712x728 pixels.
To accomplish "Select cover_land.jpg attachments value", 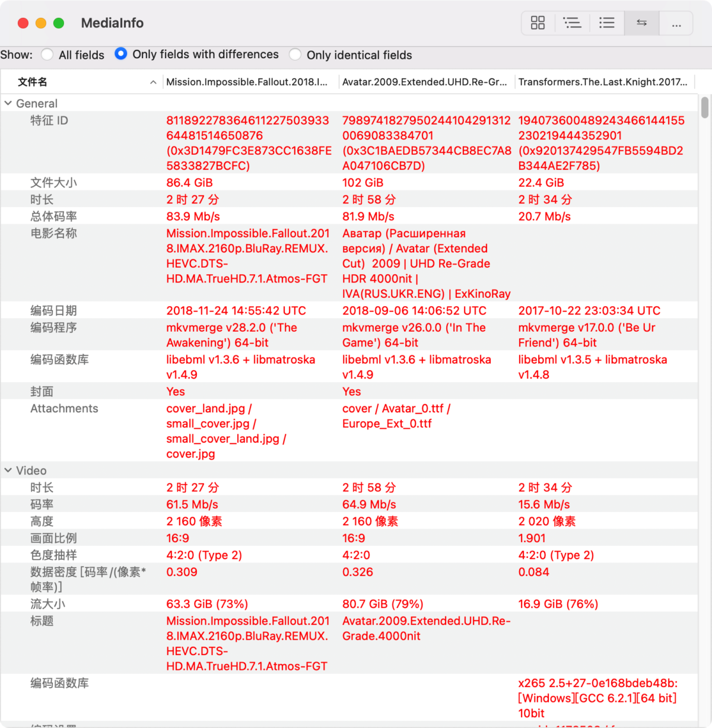I will tap(227, 431).
